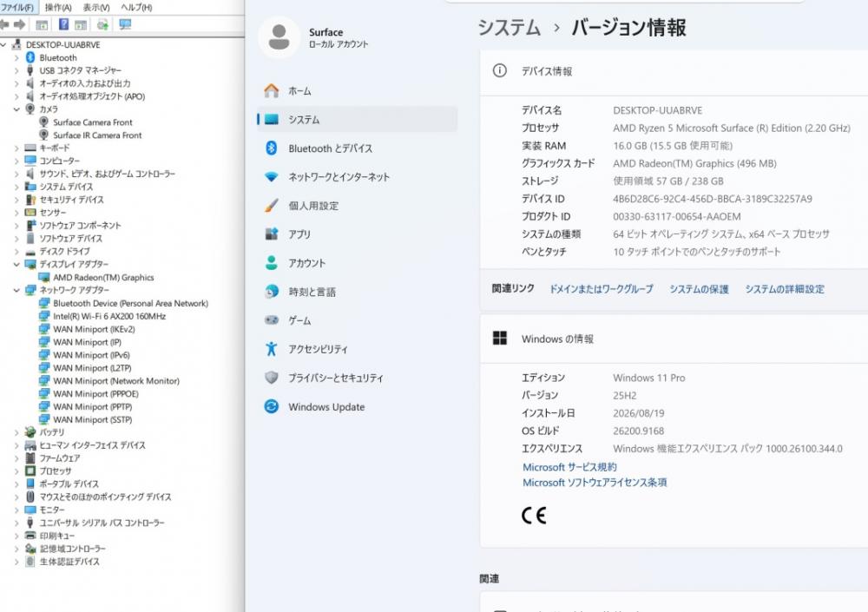Expand the USB コネクタ マネージャー category

coord(16,70)
